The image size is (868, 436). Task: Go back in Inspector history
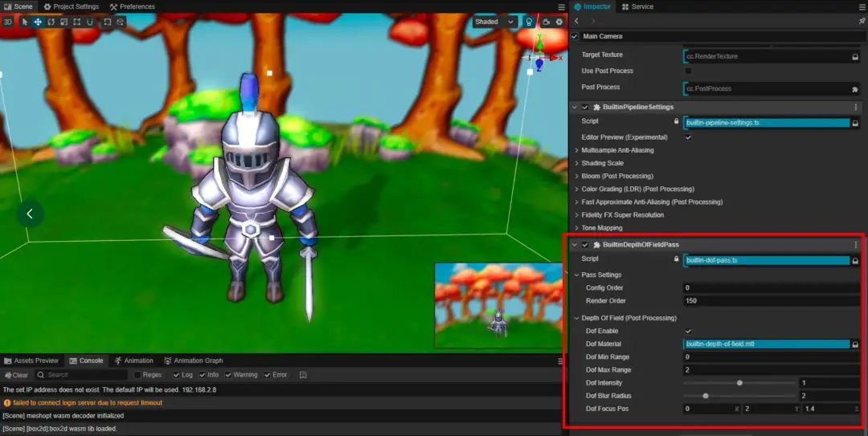(577, 21)
